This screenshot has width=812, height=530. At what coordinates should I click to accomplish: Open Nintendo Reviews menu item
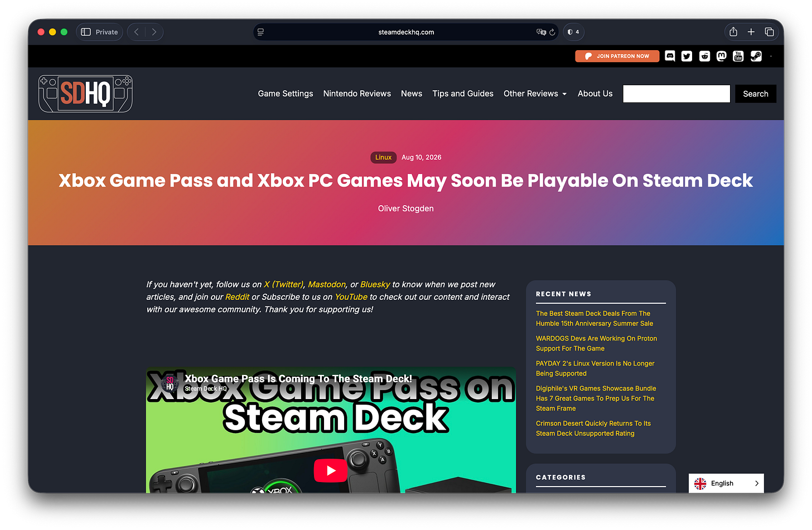357,94
